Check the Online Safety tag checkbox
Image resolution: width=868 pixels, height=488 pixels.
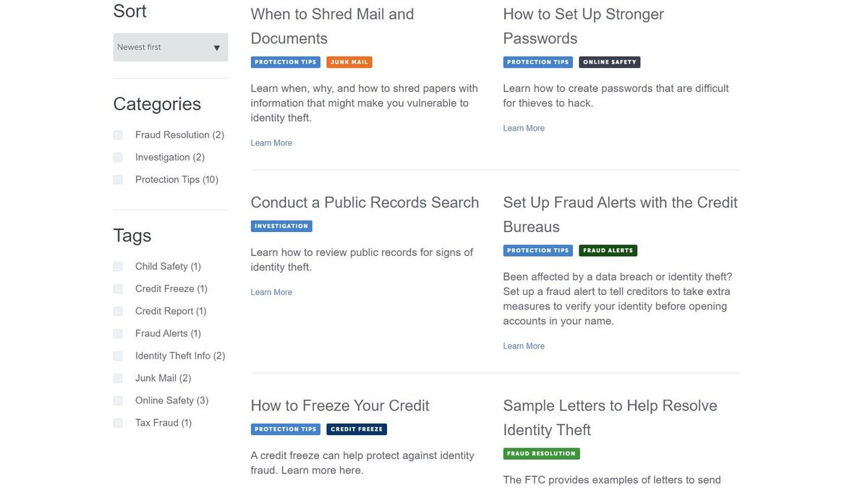click(x=118, y=401)
